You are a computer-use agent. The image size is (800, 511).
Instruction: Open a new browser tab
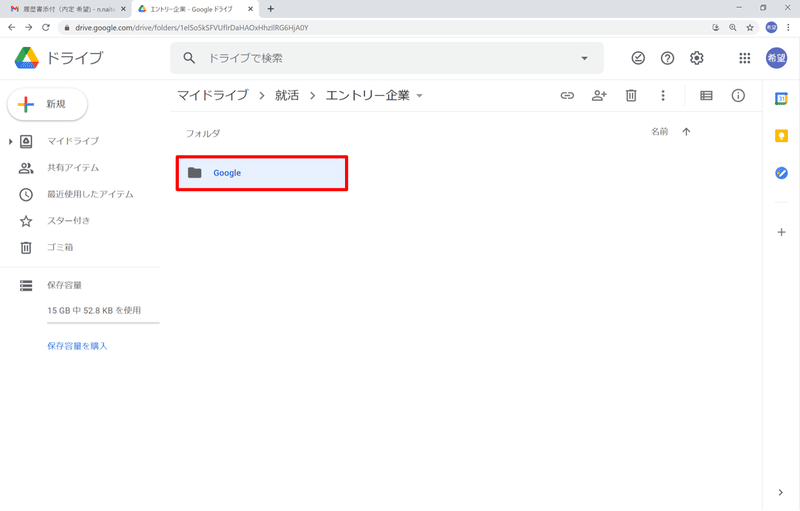(x=271, y=9)
